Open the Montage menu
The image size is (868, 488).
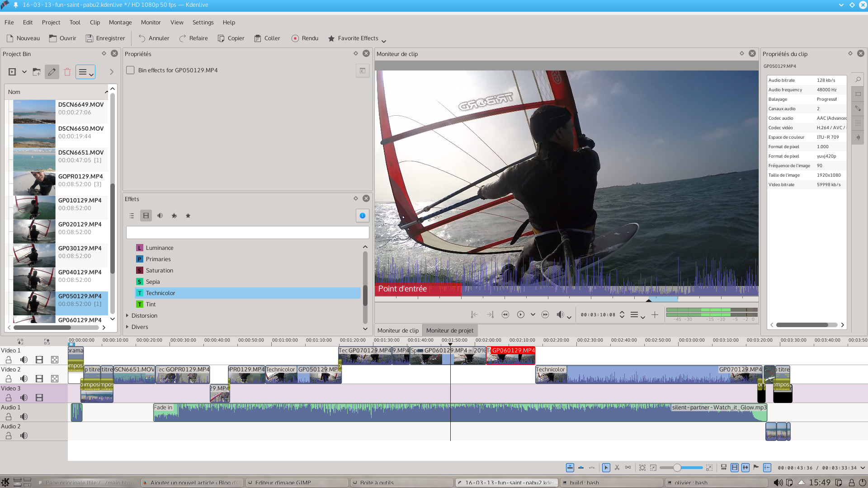(120, 22)
